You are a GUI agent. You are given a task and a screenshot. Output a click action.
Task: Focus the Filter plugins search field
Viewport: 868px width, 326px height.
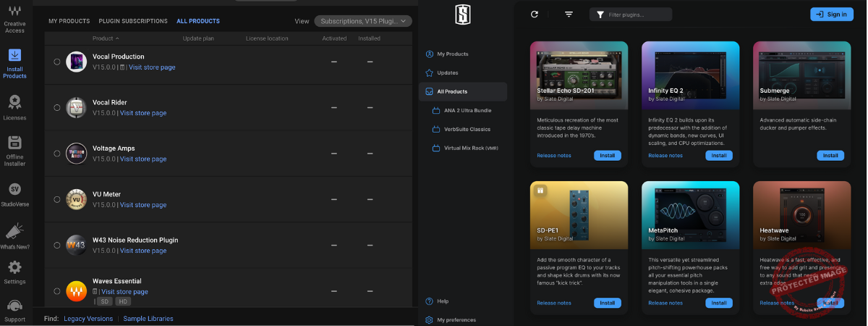(631, 14)
